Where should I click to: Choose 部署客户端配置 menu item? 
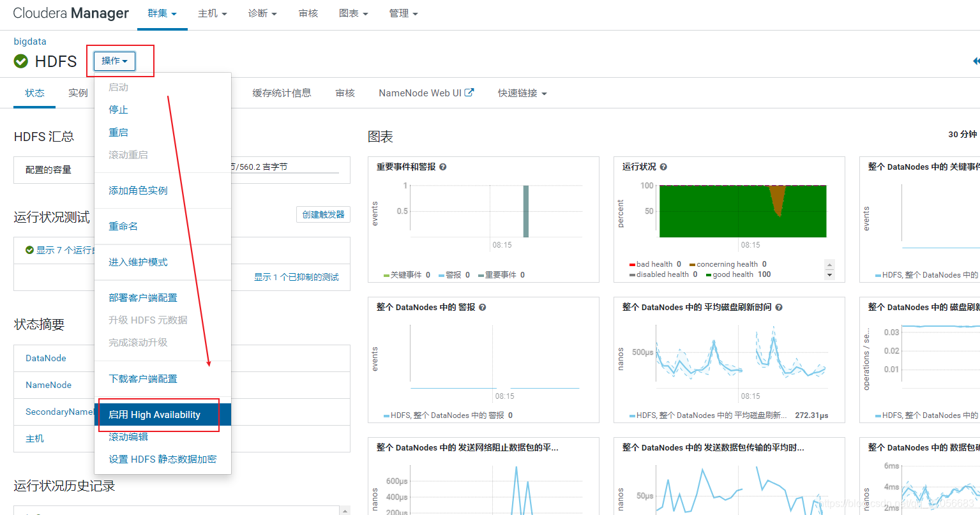pos(163,297)
